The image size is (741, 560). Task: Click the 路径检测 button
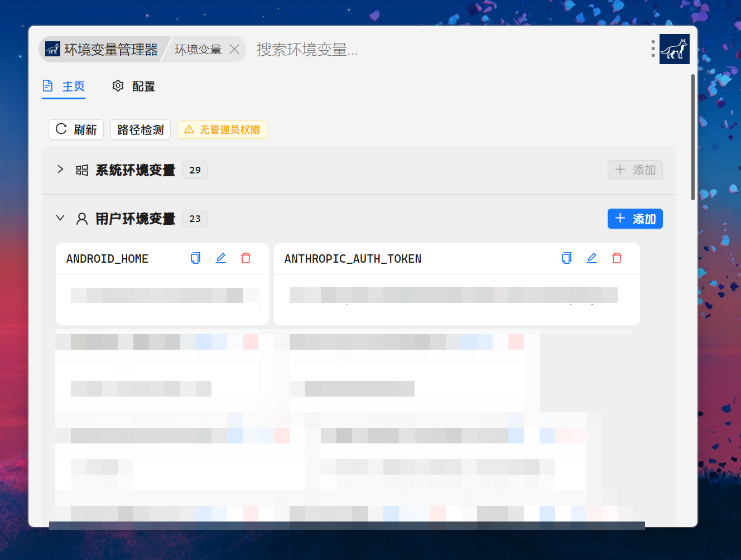[x=141, y=130]
